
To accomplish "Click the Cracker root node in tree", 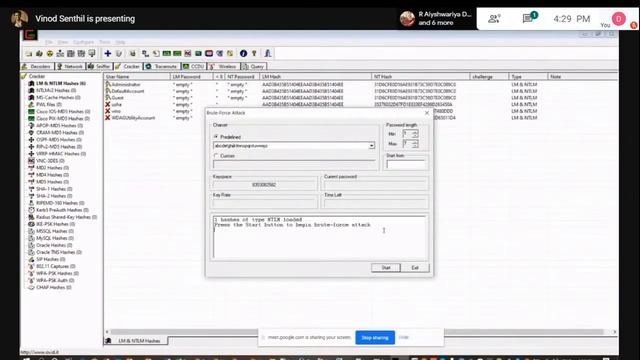I will click(x=37, y=76).
